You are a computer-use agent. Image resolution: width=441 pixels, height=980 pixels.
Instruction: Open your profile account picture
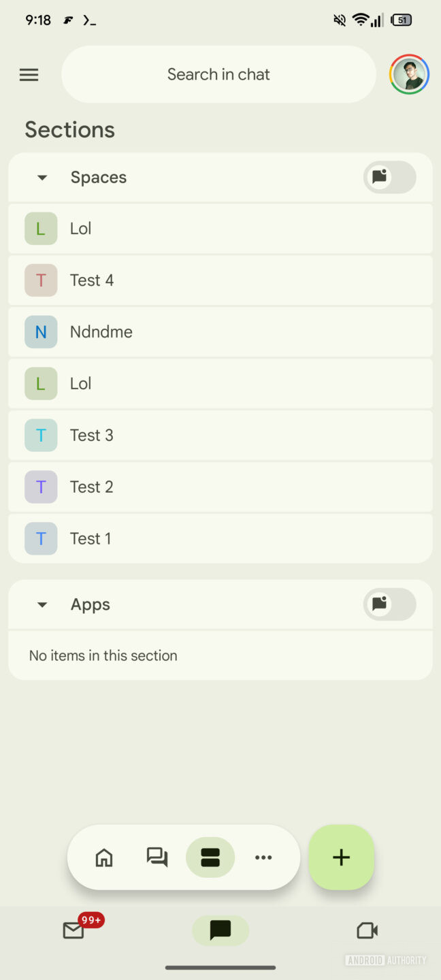[x=409, y=74]
